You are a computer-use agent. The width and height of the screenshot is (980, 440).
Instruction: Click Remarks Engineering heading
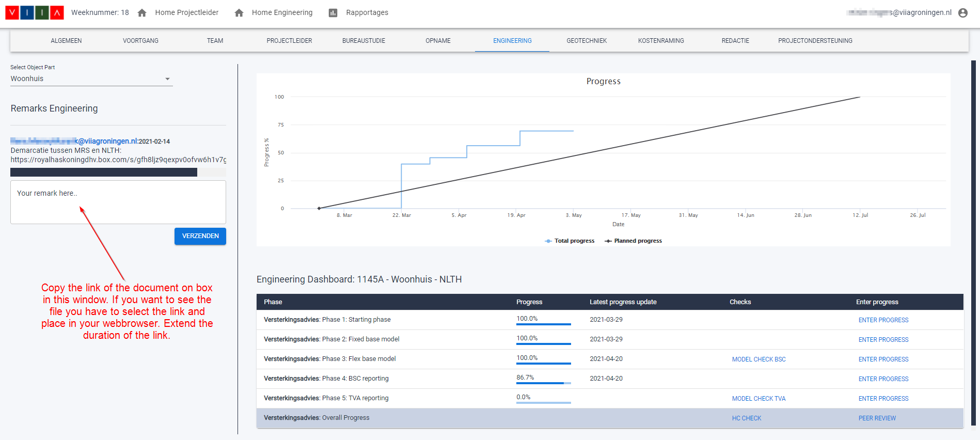(x=54, y=108)
